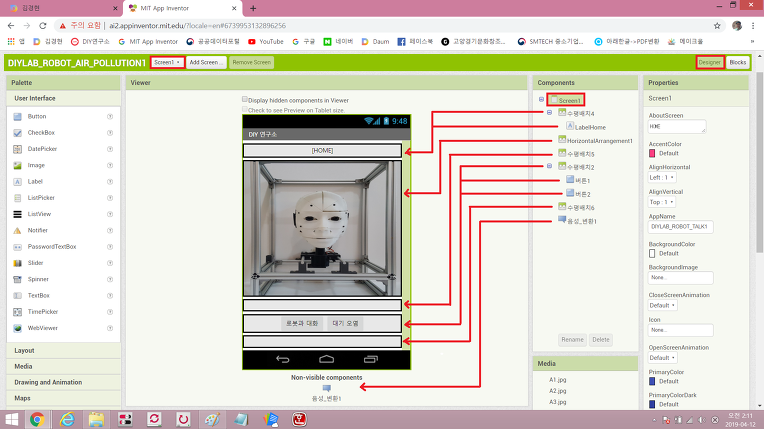Delete the selected component
This screenshot has height=429, width=764.
(601, 340)
